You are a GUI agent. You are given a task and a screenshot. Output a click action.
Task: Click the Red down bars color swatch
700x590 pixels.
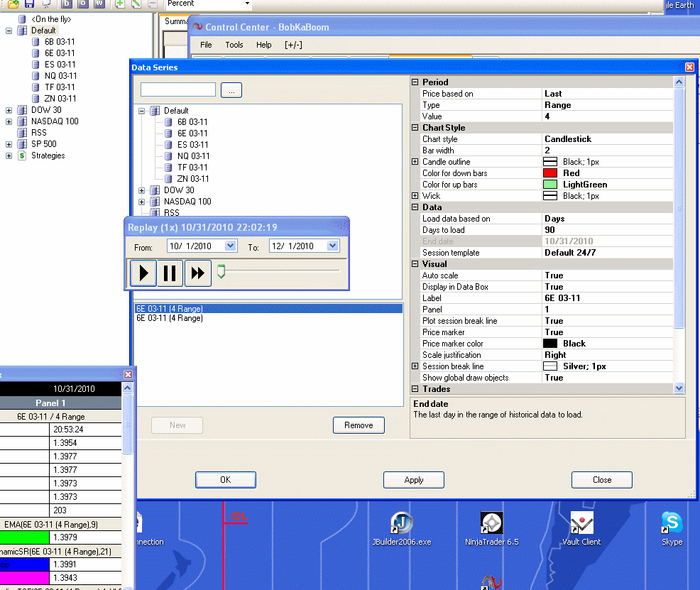point(550,173)
